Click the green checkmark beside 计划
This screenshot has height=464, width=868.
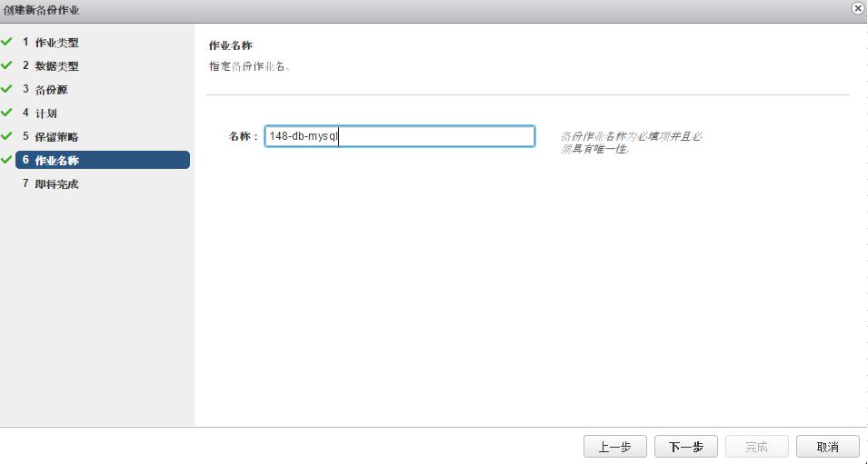pos(6,113)
